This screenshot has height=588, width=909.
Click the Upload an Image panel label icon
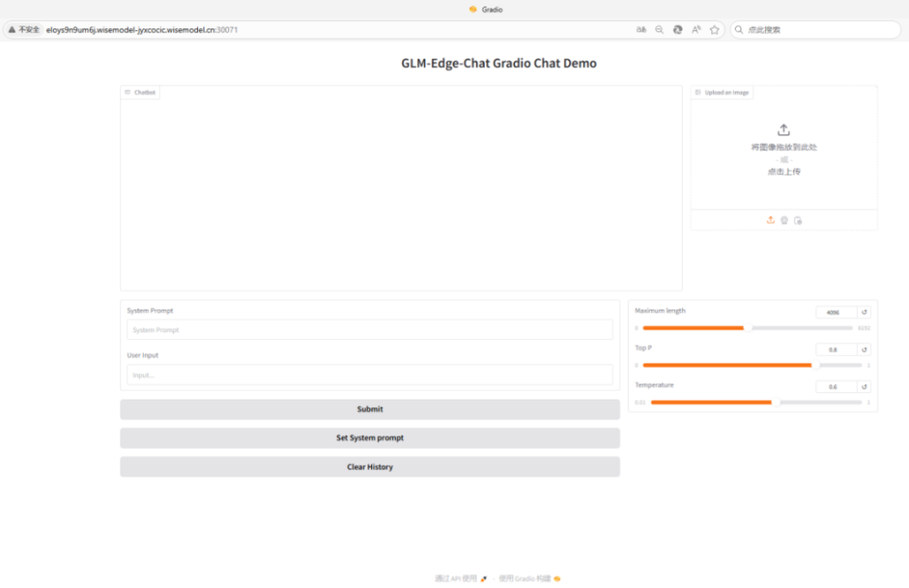(x=698, y=92)
